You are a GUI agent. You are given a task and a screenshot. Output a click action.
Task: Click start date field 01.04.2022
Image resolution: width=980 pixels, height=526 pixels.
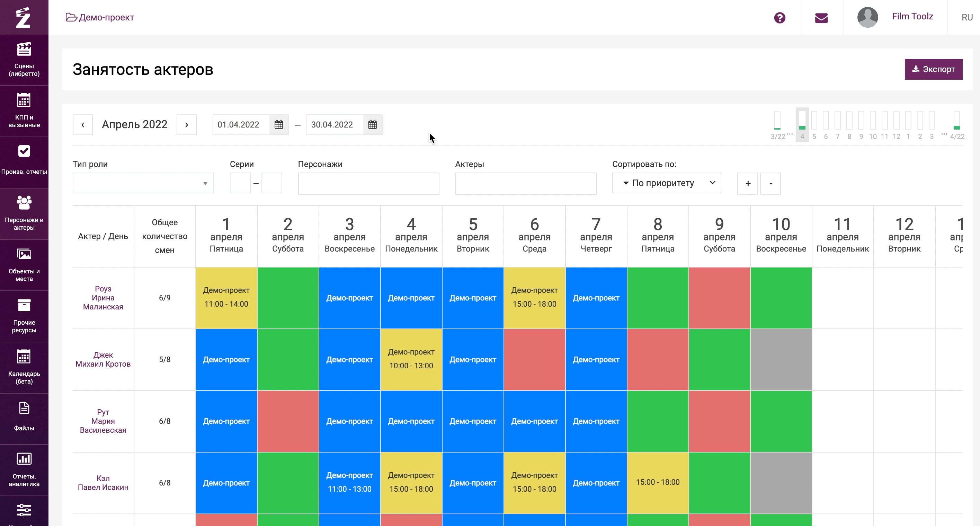pos(241,124)
